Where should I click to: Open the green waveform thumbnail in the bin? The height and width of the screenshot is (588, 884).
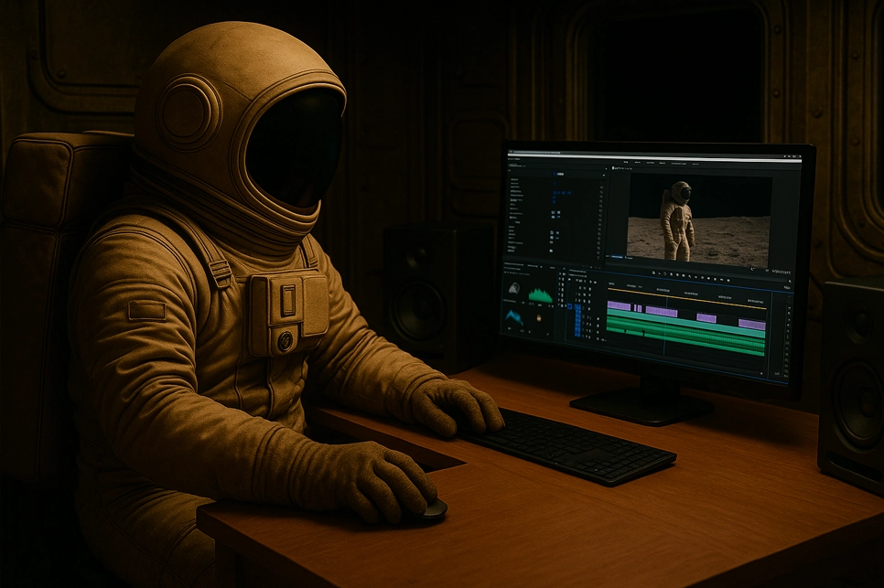click(x=541, y=295)
